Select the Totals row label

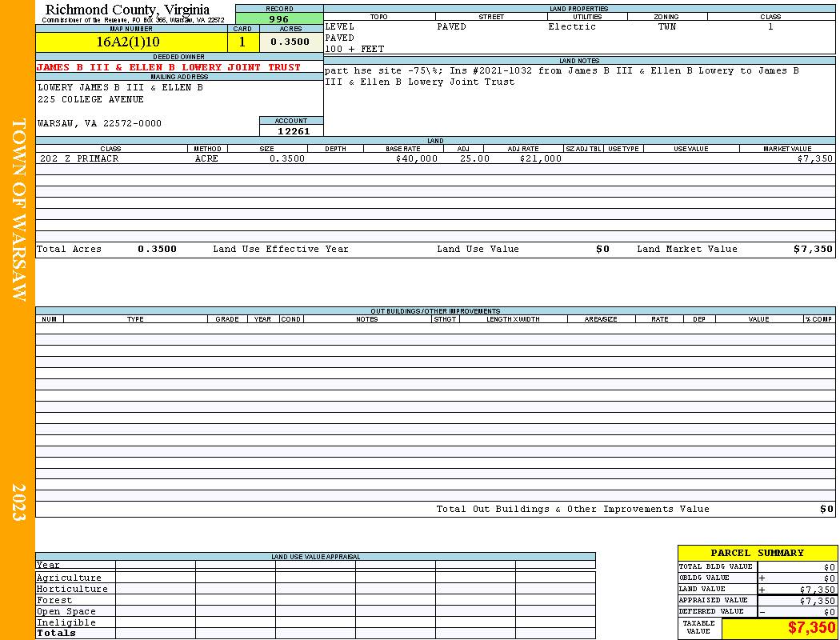(x=56, y=633)
